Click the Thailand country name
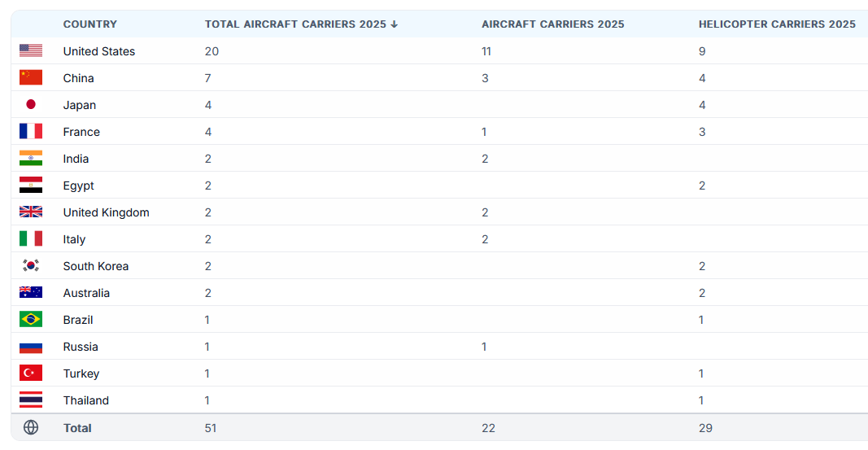This screenshot has height=450, width=868. coord(86,400)
